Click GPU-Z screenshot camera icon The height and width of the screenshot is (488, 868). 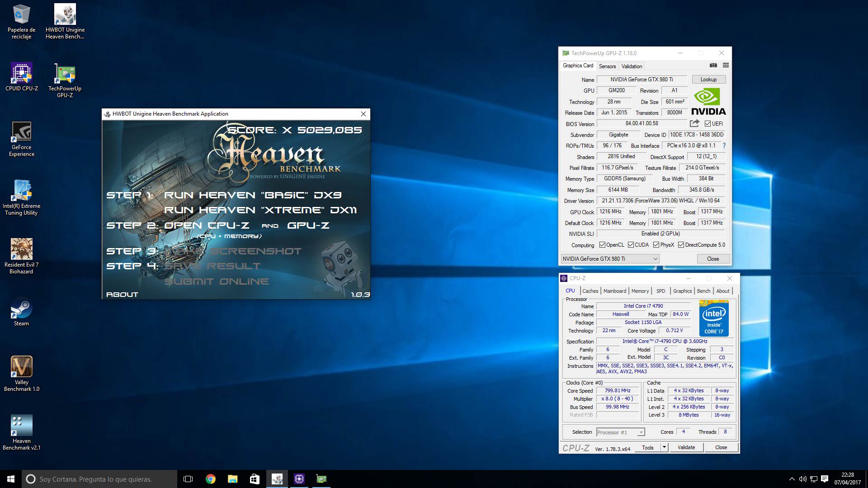pyautogui.click(x=713, y=66)
